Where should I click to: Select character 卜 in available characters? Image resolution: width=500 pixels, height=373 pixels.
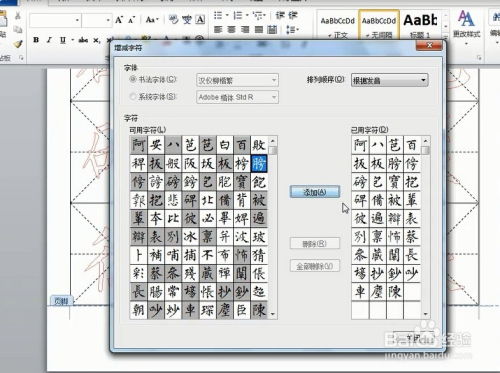pos(138,255)
